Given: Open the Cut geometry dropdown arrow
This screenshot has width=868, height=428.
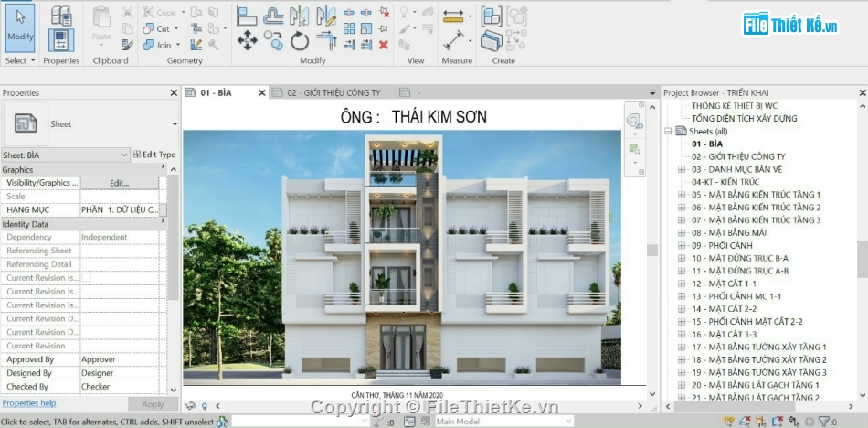Looking at the screenshot, I should 176,28.
